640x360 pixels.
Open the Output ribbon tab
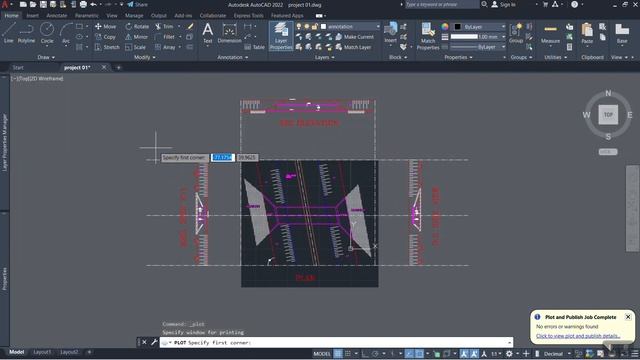(158, 16)
